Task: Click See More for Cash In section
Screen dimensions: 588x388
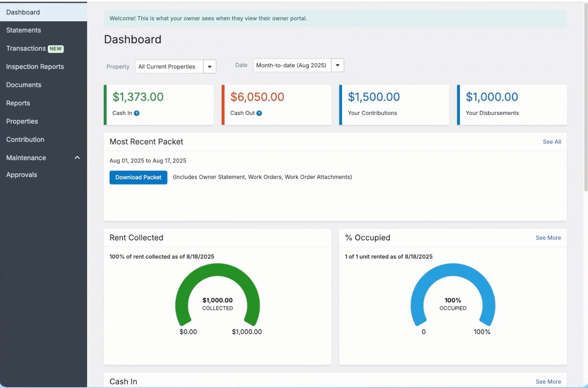Action: click(x=548, y=382)
